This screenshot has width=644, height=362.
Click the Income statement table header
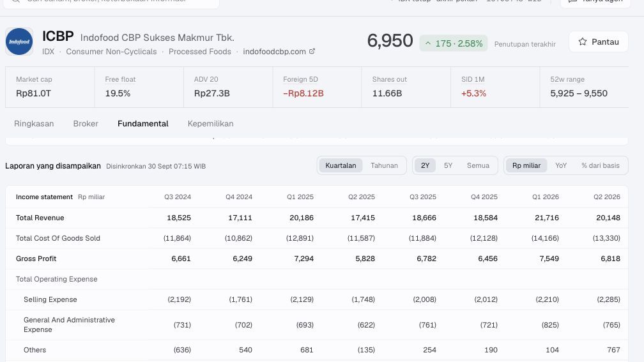[x=44, y=197]
